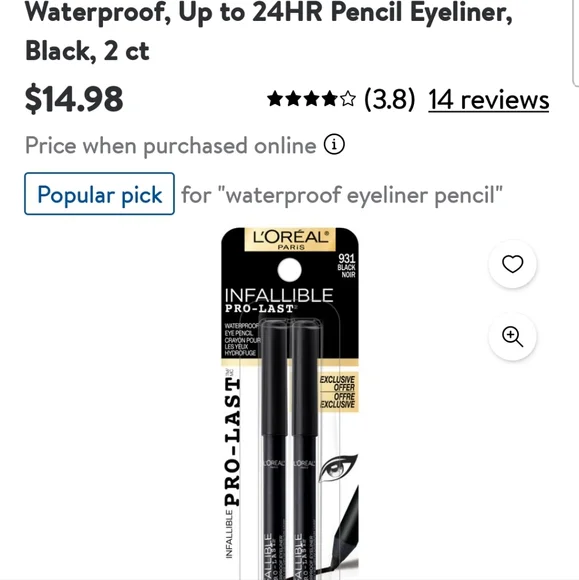Viewport: 579px width, 580px height.
Task: Open the 14 reviews link
Action: tap(489, 100)
